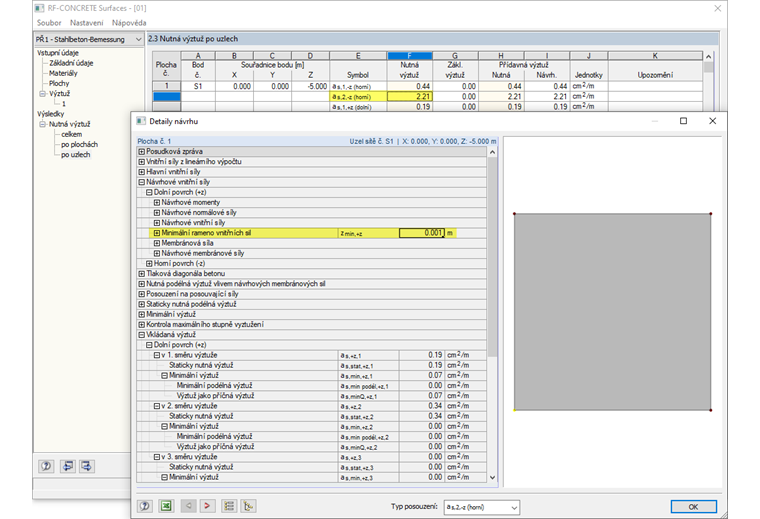Image resolution: width=760 pixels, height=519 pixels.
Task: Expand Vnitřní síly z lineárního výpočtu
Action: [142, 162]
